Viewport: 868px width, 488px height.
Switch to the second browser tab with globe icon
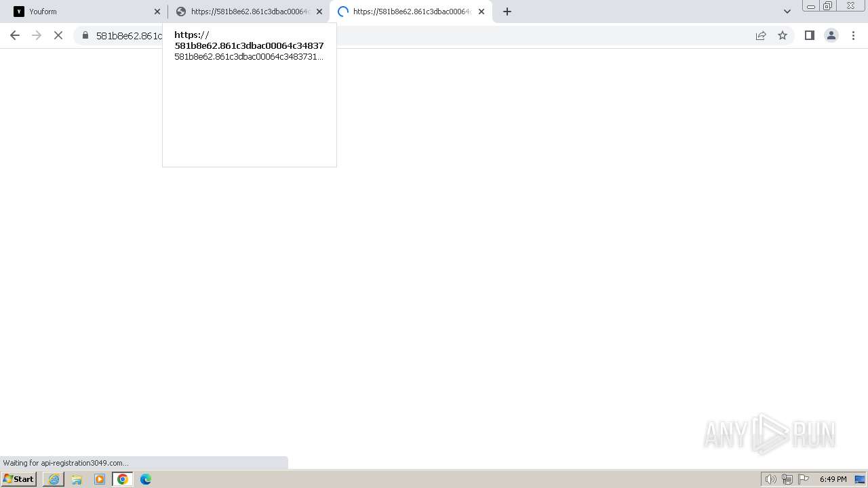(x=248, y=12)
